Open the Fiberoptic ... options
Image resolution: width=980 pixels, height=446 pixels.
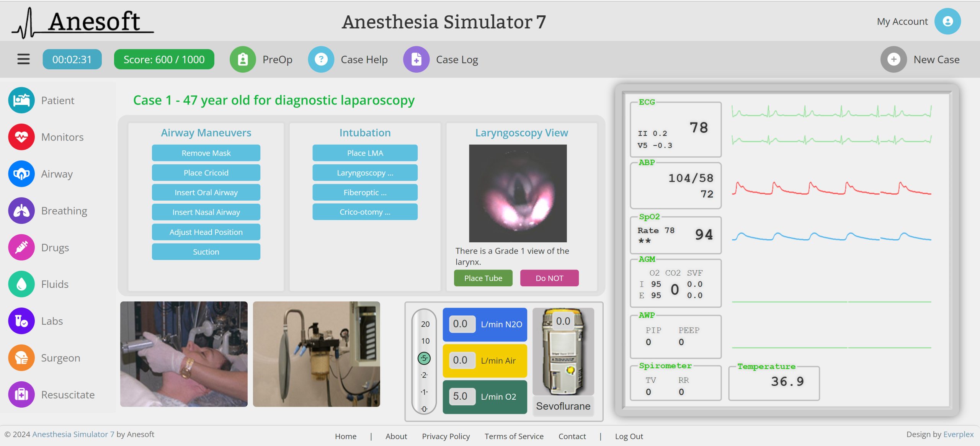click(365, 192)
